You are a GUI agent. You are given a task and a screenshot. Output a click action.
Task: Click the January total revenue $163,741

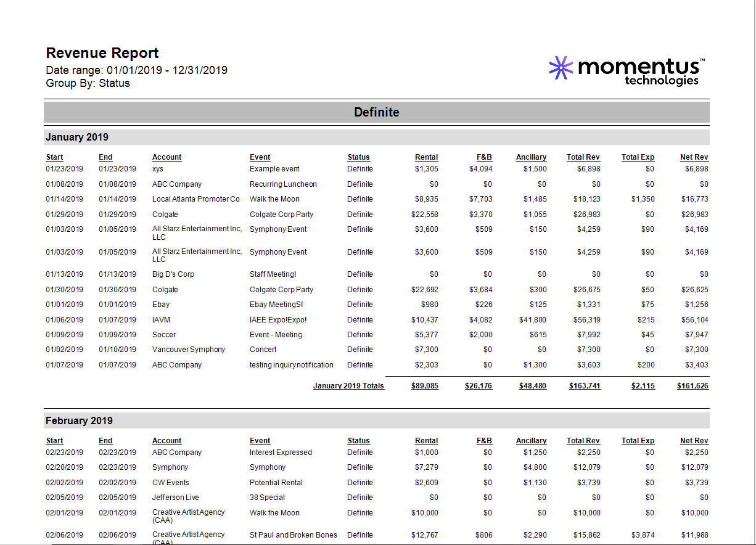(x=585, y=386)
